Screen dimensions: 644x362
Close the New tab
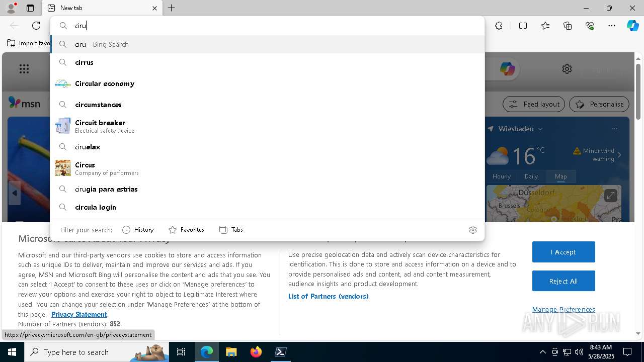[154, 8]
